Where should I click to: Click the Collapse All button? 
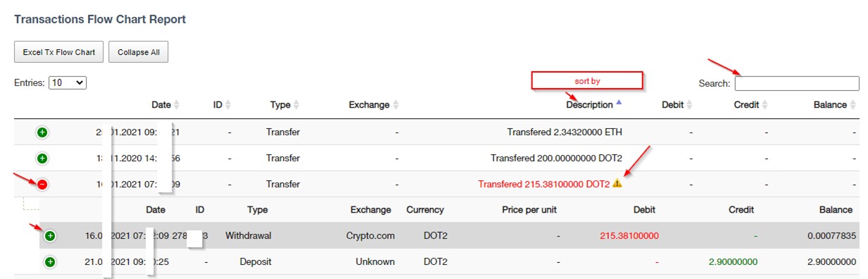[x=138, y=52]
